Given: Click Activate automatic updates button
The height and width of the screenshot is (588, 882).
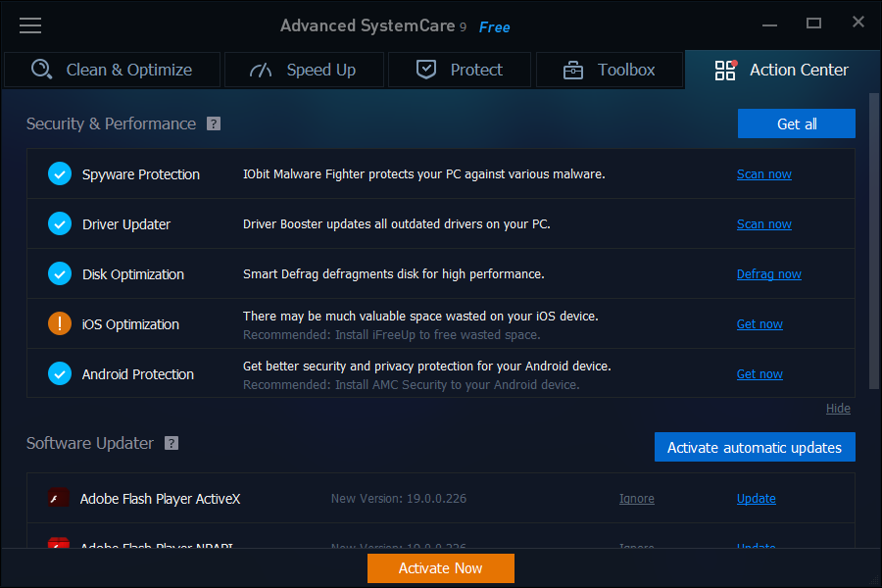Looking at the screenshot, I should (755, 447).
